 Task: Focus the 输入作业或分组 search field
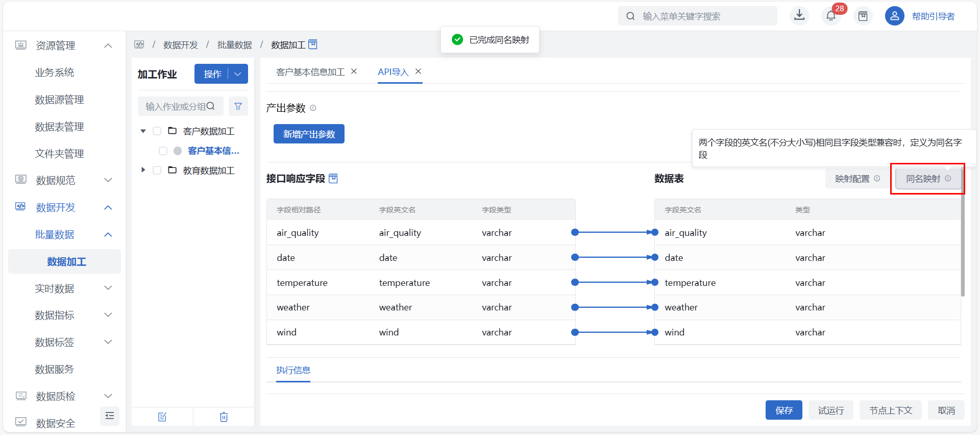tap(181, 106)
